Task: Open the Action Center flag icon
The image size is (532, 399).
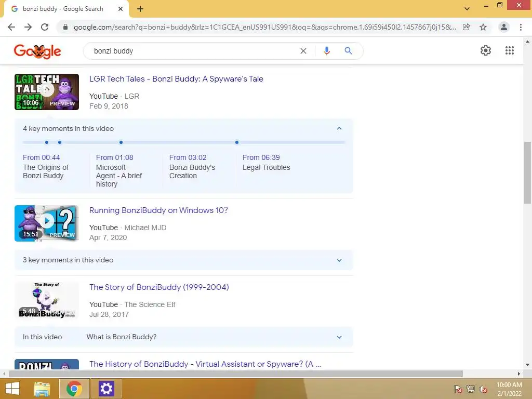Action: pyautogui.click(x=458, y=389)
